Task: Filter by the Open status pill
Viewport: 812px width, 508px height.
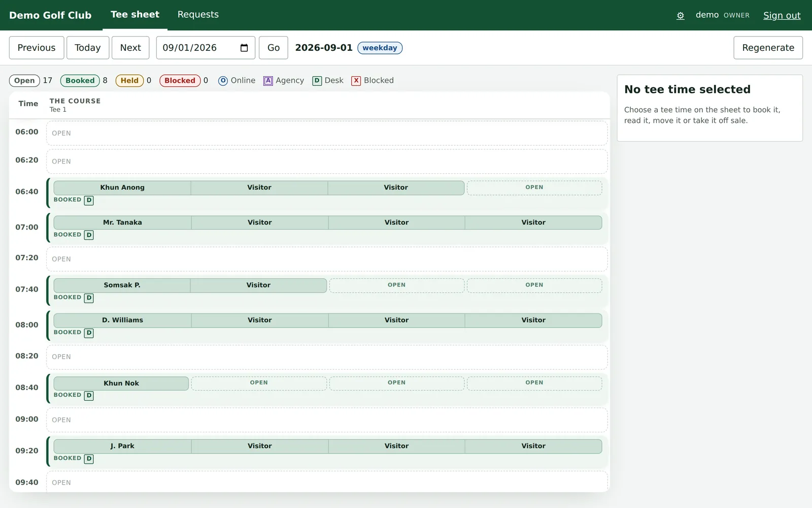Action: [24, 81]
